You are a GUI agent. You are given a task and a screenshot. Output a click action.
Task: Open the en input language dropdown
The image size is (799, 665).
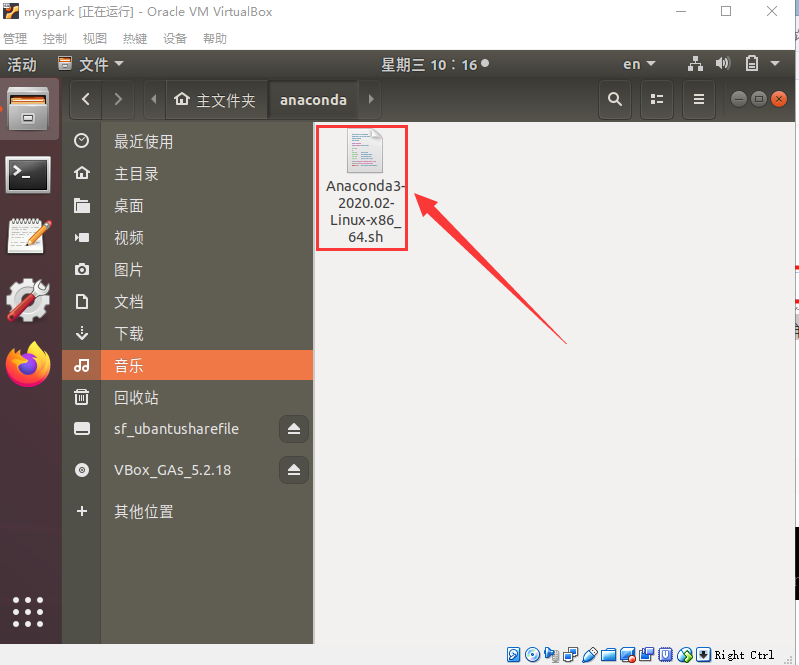click(x=638, y=64)
